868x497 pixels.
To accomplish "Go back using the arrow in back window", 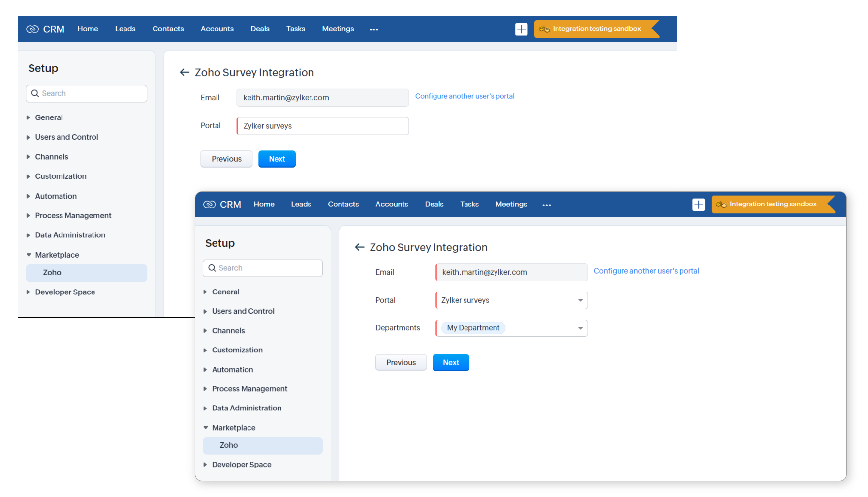I will (x=185, y=72).
